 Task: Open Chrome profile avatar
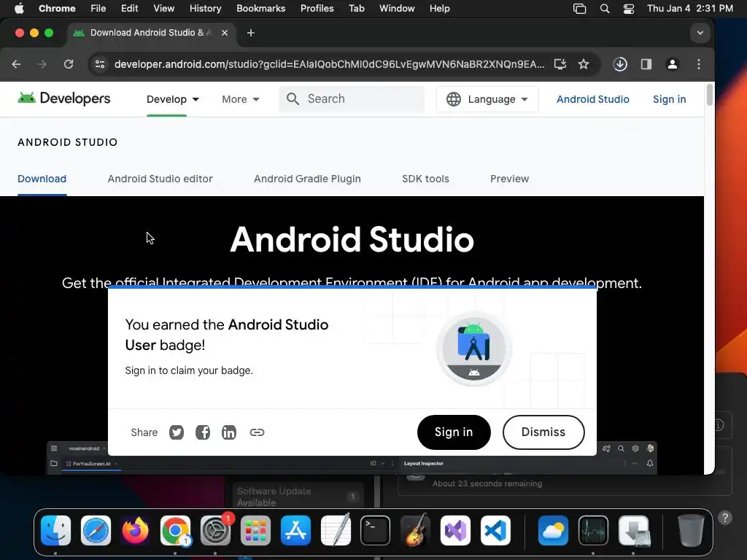point(672,64)
